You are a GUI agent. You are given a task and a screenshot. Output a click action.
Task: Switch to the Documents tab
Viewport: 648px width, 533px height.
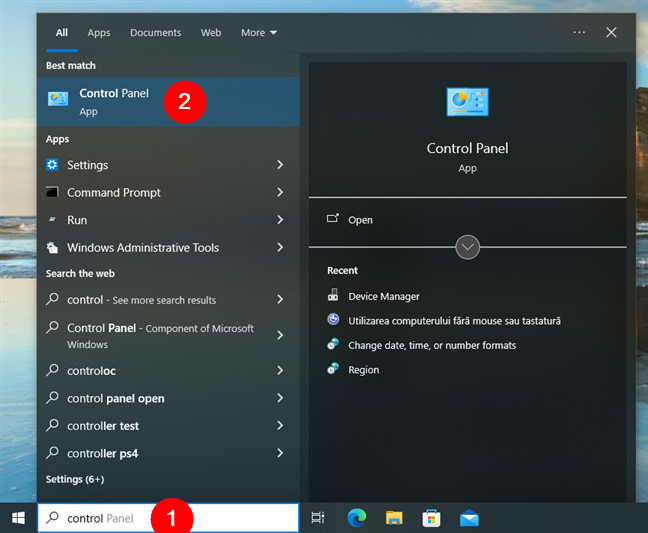[x=155, y=33]
